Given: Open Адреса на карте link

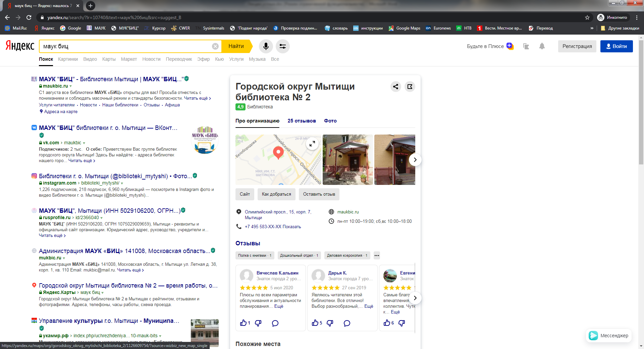Looking at the screenshot, I should [x=61, y=112].
